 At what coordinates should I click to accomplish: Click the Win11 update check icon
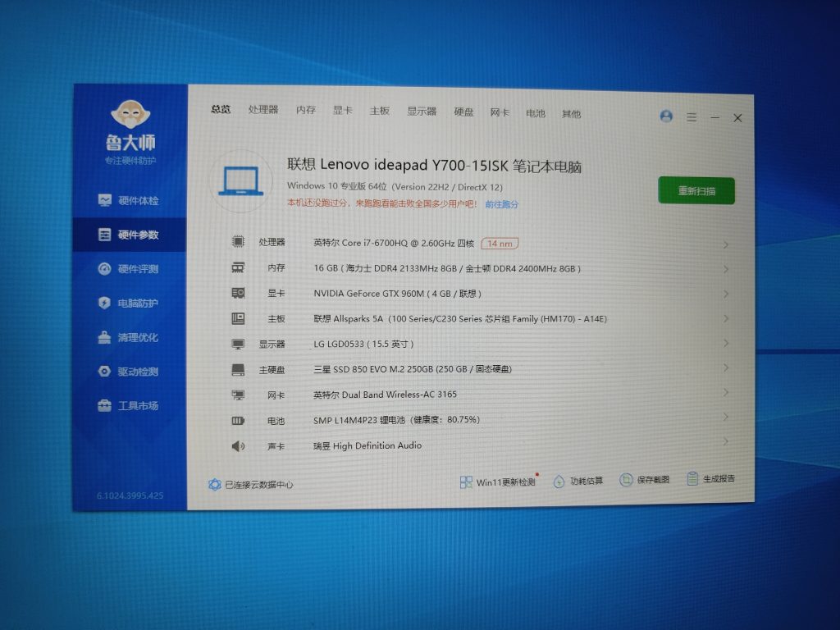[466, 482]
